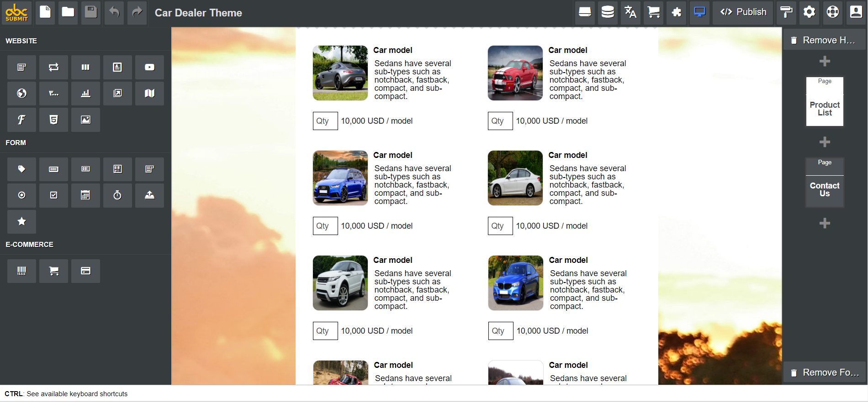Open settings gear in top toolbar
This screenshot has height=403, width=868.
[x=809, y=12]
